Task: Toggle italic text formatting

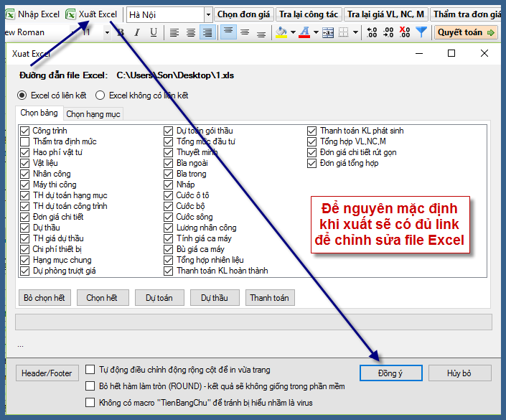Action: pyautogui.click(x=137, y=32)
